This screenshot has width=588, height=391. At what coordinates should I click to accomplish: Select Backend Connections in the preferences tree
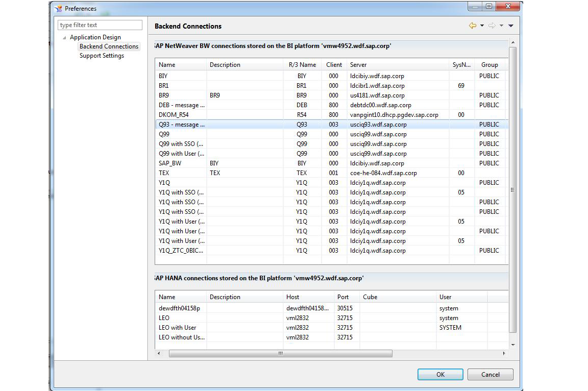[108, 46]
